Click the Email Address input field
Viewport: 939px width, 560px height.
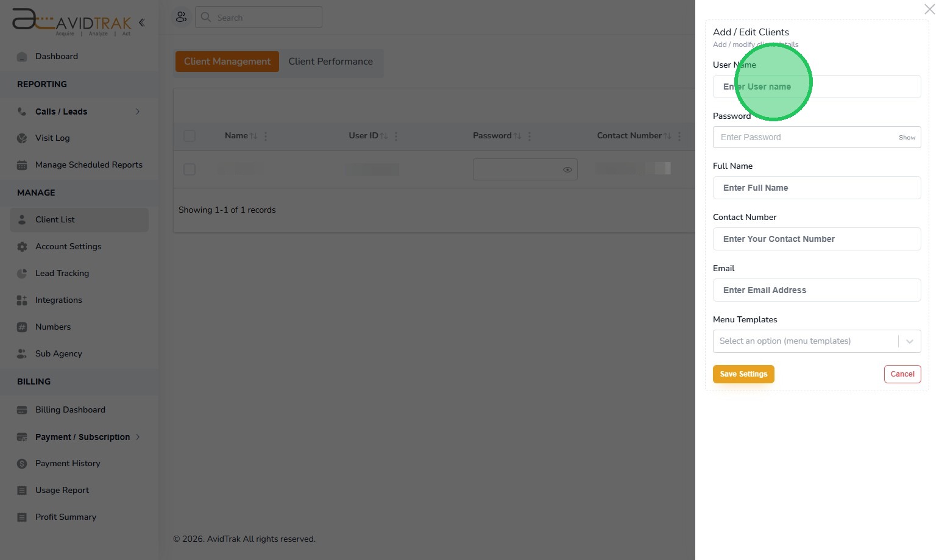click(x=817, y=290)
